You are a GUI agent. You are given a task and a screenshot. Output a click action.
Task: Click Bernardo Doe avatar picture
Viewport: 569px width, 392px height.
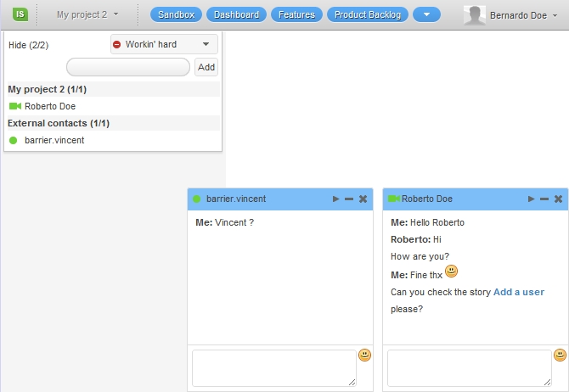click(x=474, y=15)
